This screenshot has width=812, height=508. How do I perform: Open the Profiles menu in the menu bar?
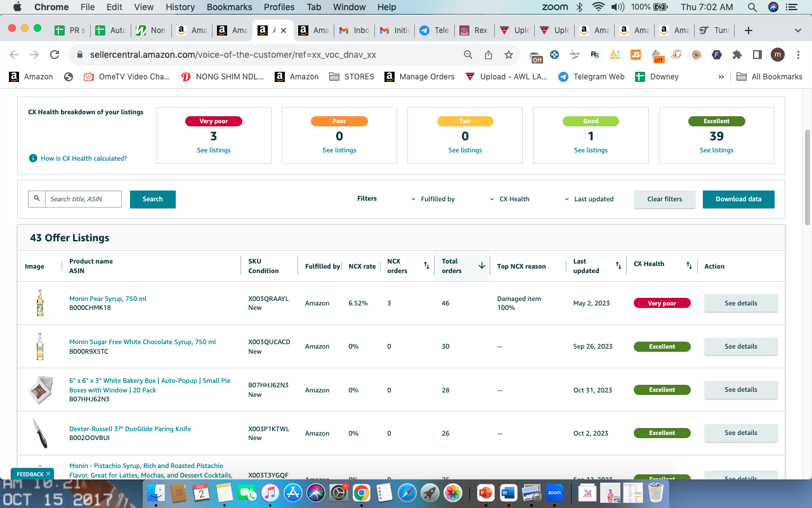tap(279, 7)
